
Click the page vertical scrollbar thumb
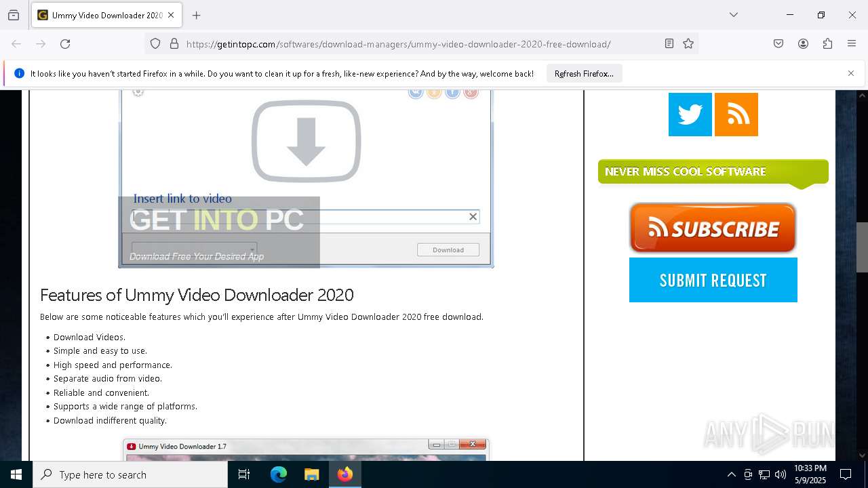[x=862, y=247]
